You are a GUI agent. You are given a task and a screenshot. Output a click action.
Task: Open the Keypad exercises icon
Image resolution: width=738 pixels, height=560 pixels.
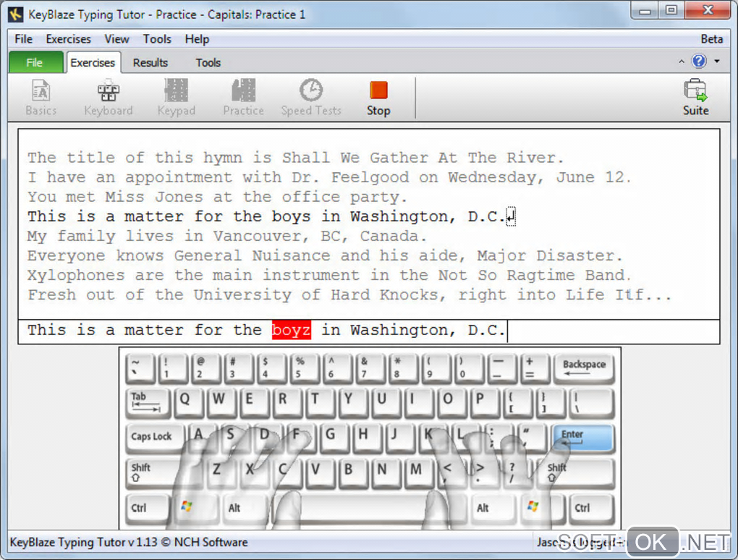point(177,98)
